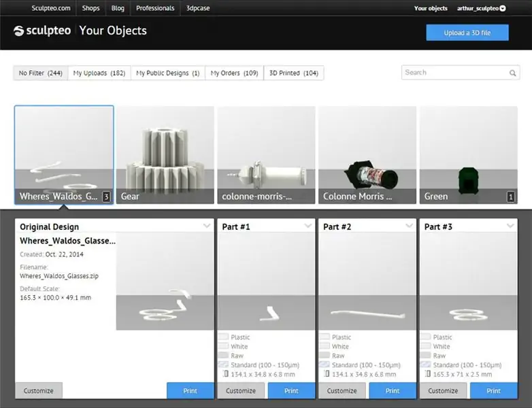
Task: Select the My Orders (109) tab
Action: (235, 73)
